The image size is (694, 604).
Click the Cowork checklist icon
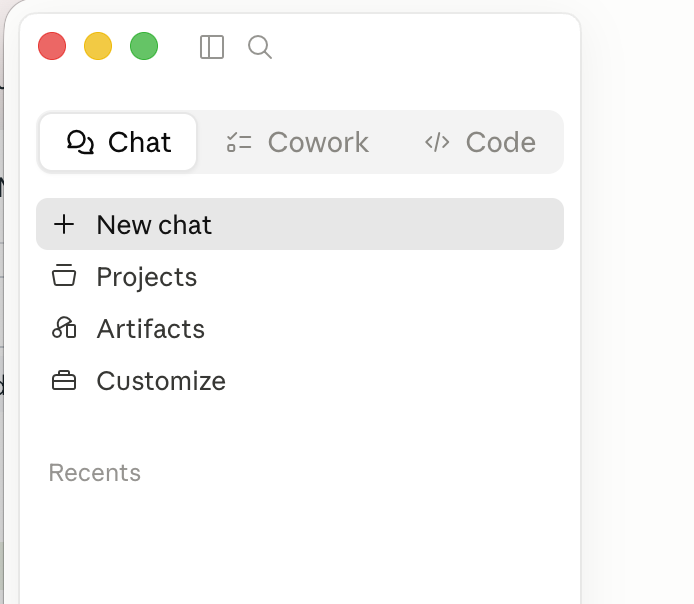coord(239,142)
